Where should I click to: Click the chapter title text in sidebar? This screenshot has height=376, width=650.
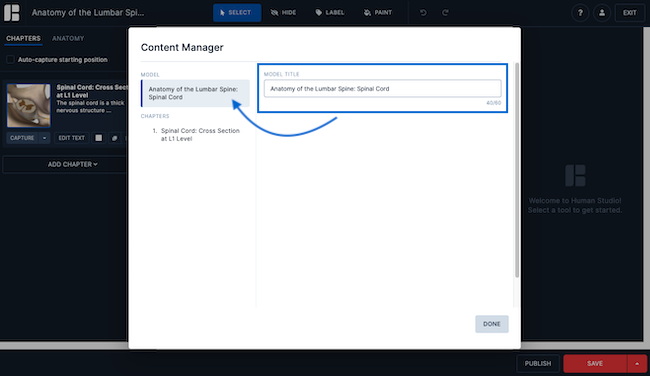(92, 91)
